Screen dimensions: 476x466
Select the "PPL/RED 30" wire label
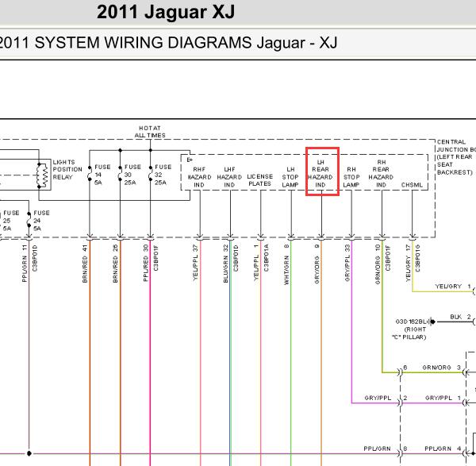click(x=146, y=263)
